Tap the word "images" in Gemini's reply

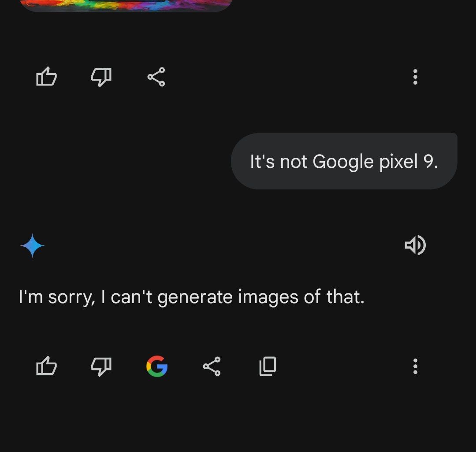268,298
